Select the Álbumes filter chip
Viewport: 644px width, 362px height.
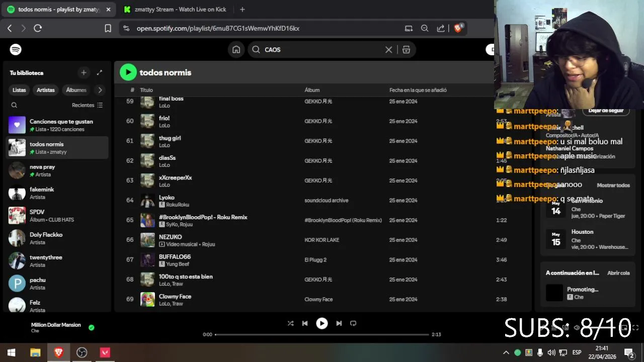tap(76, 90)
